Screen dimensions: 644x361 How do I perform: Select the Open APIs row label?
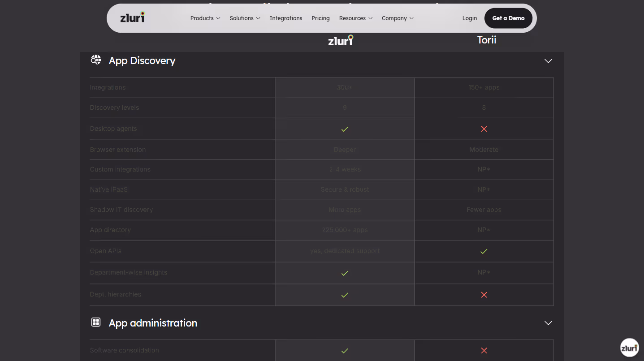click(106, 251)
